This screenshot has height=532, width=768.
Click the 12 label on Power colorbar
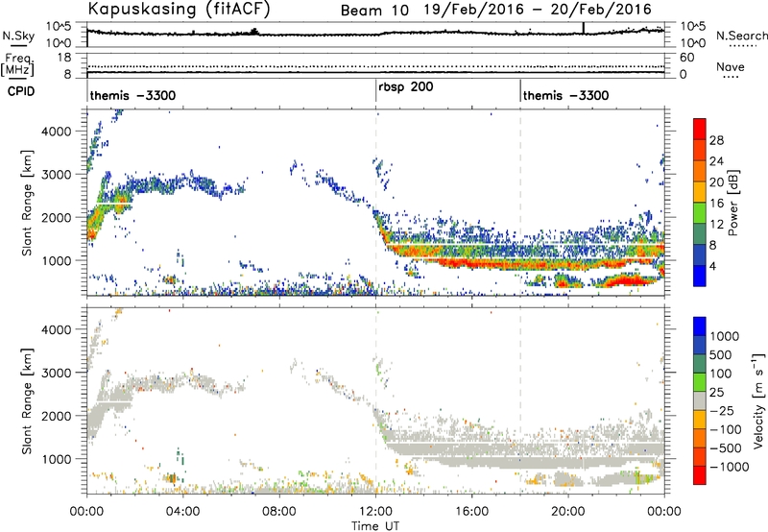[x=716, y=225]
